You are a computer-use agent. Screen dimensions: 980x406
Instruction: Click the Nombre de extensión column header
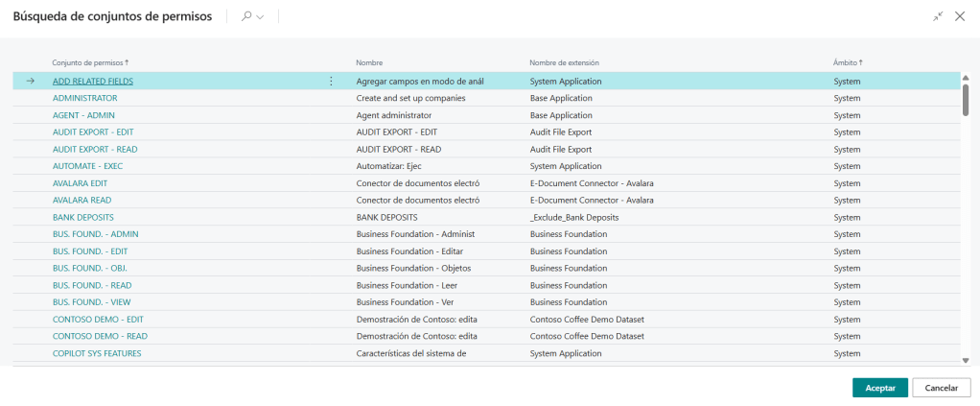coord(564,62)
